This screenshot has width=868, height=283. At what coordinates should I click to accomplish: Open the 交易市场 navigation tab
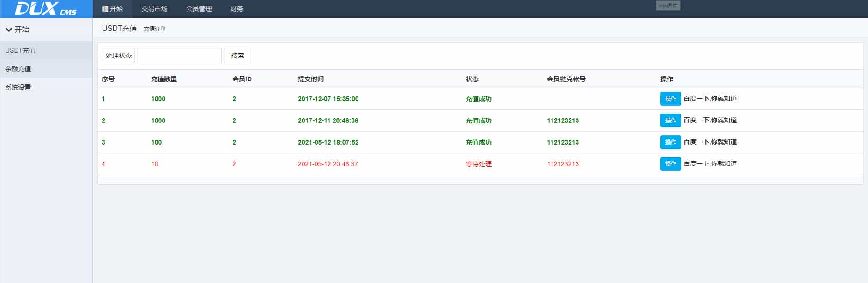(154, 9)
